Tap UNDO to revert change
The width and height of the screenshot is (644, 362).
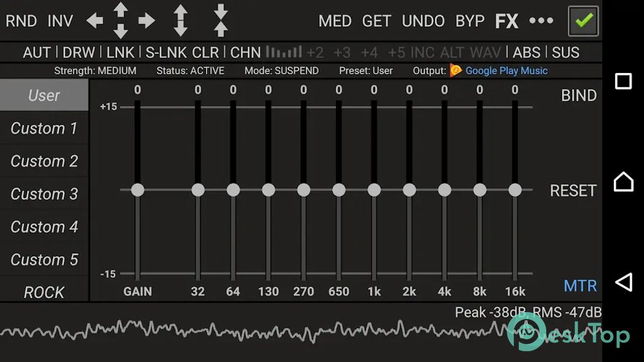click(423, 21)
